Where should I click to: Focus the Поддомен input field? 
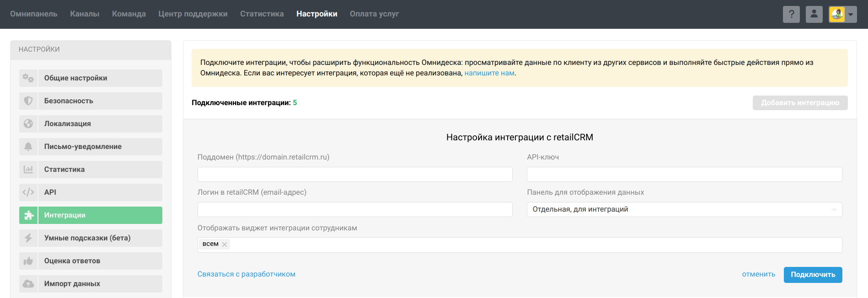pos(355,174)
